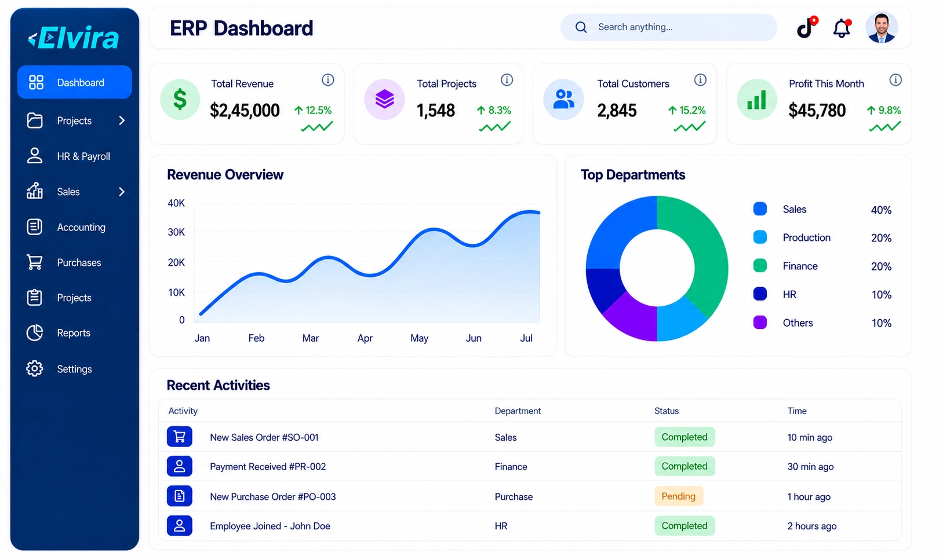The height and width of the screenshot is (560, 943).
Task: Open New Sales Order #SO-001
Action: 264,437
